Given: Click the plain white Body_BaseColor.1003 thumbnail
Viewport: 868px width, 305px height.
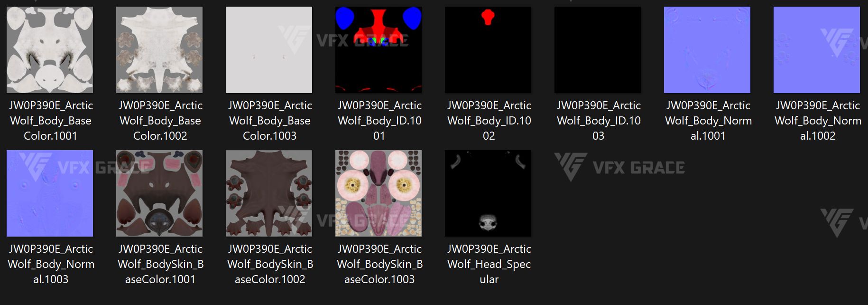Looking at the screenshot, I should click(x=269, y=50).
